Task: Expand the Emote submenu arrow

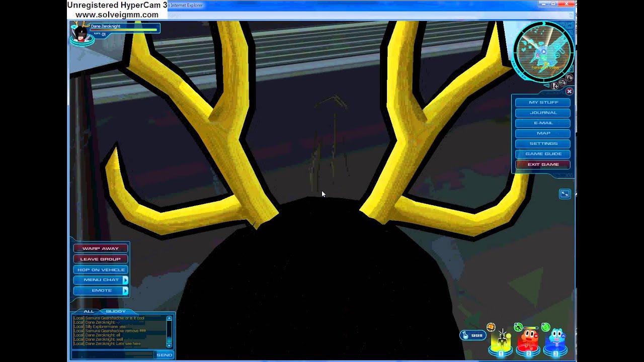Action: (125, 291)
